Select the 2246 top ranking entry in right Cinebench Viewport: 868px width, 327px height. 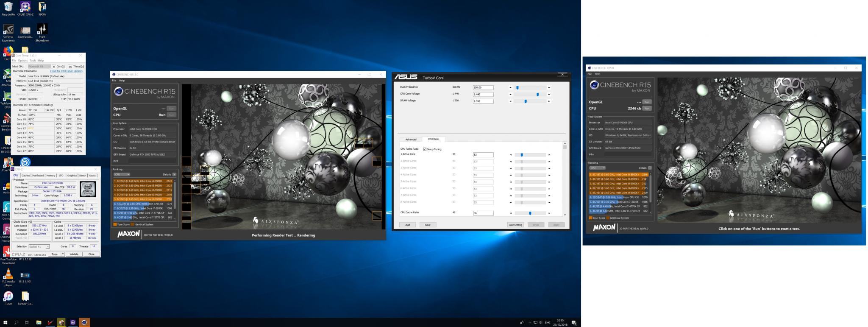pos(618,174)
